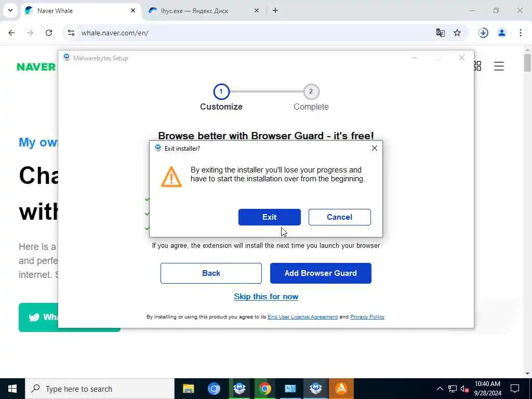Click the address bar URL whale.naver.com/en/
Viewport: 532px width, 399px height.
pos(115,33)
